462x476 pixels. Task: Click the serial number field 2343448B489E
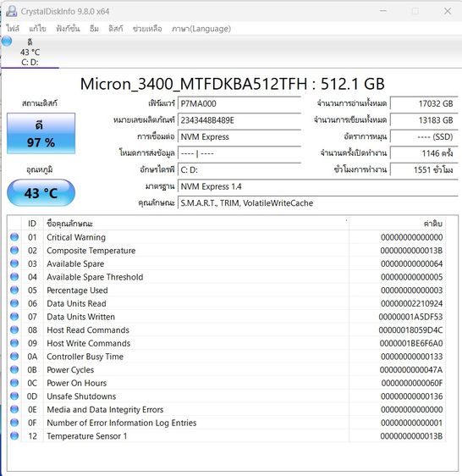tap(239, 120)
